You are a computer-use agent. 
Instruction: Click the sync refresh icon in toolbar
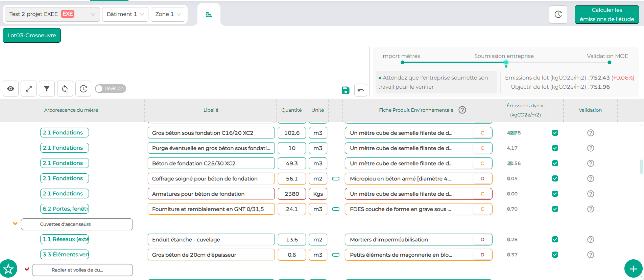65,89
